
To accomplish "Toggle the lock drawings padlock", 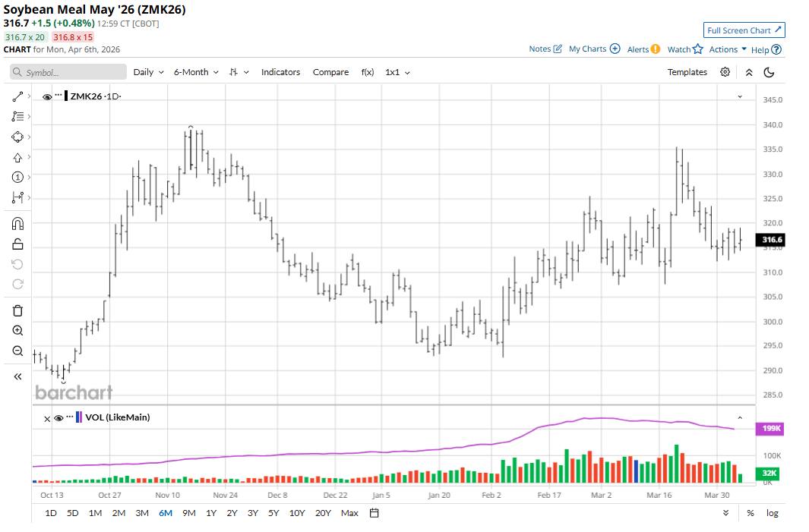I will pos(17,244).
